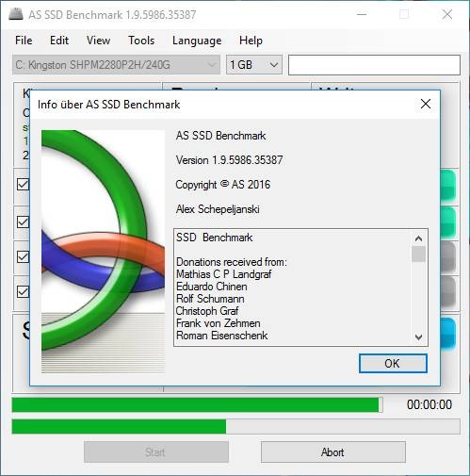This screenshot has height=476, width=470.
Task: Click the colored rings logo image
Action: pyautogui.click(x=103, y=252)
